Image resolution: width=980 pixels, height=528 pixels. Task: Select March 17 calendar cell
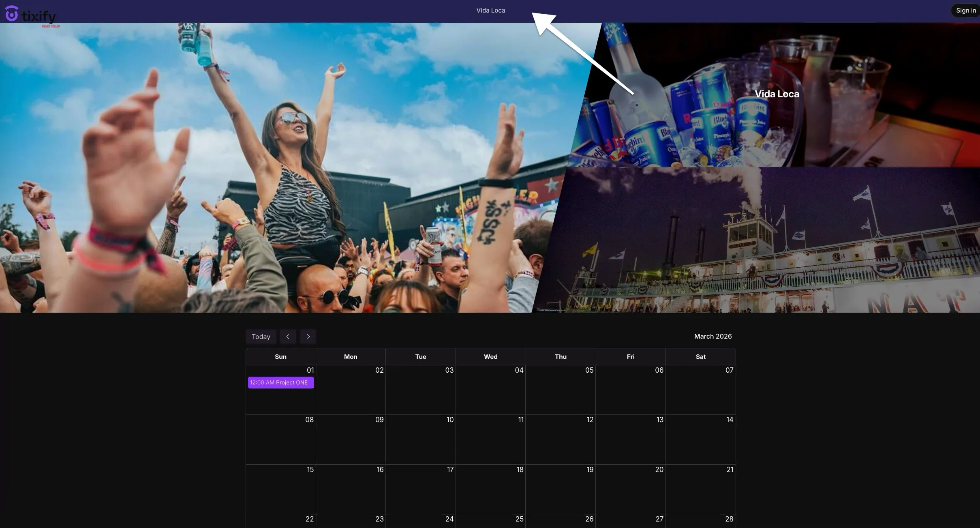(421, 489)
